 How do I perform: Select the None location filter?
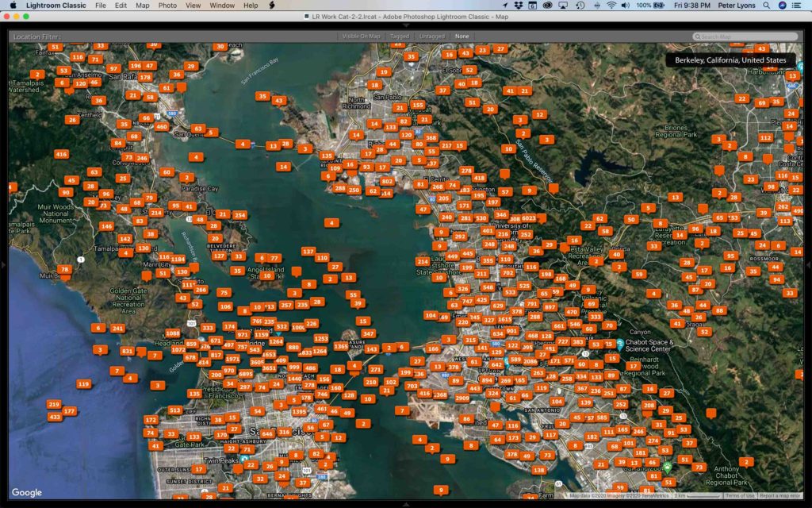(x=462, y=37)
